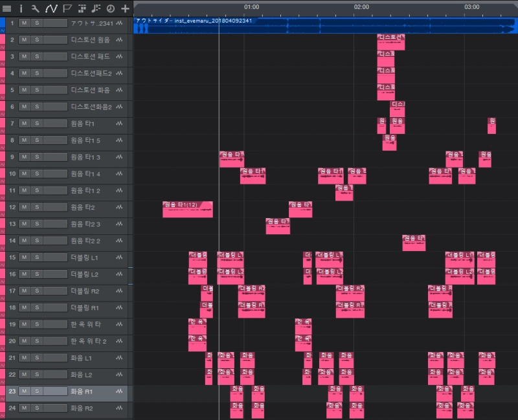Screen dimensions: 518x420
Task: Open the tempo track clock icon
Action: [110, 8]
